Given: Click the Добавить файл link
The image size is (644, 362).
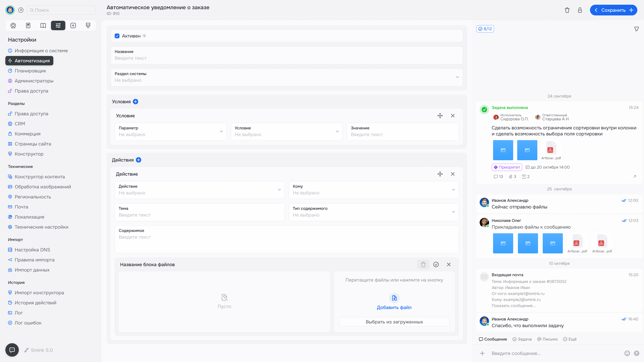Looking at the screenshot, I should [x=394, y=307].
